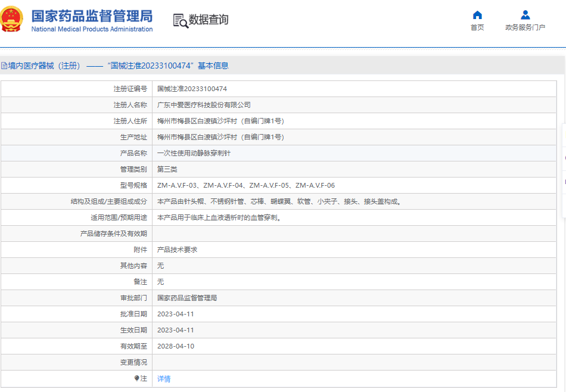Open 政务服务门户 user icon
Image resolution: width=566 pixels, height=392 pixels.
525,15
